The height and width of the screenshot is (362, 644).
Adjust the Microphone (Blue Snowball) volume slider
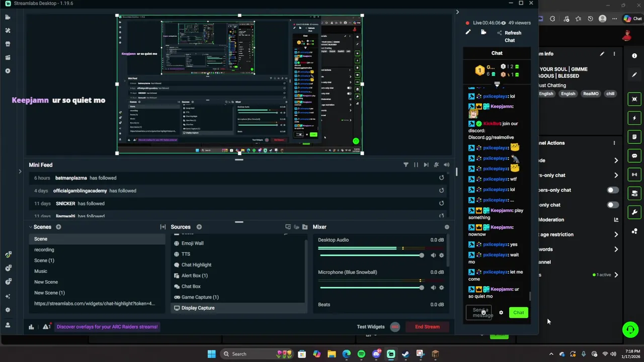(371, 288)
